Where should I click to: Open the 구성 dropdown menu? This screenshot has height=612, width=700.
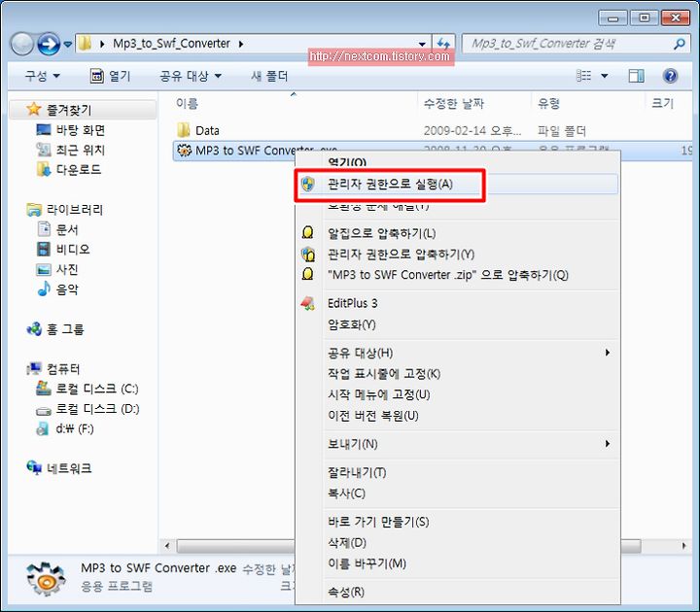[42, 76]
